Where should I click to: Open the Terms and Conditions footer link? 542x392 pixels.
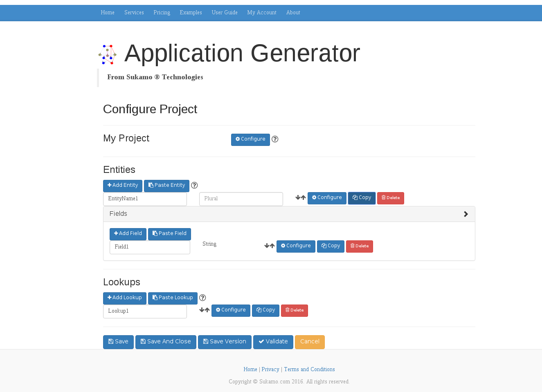309,370
